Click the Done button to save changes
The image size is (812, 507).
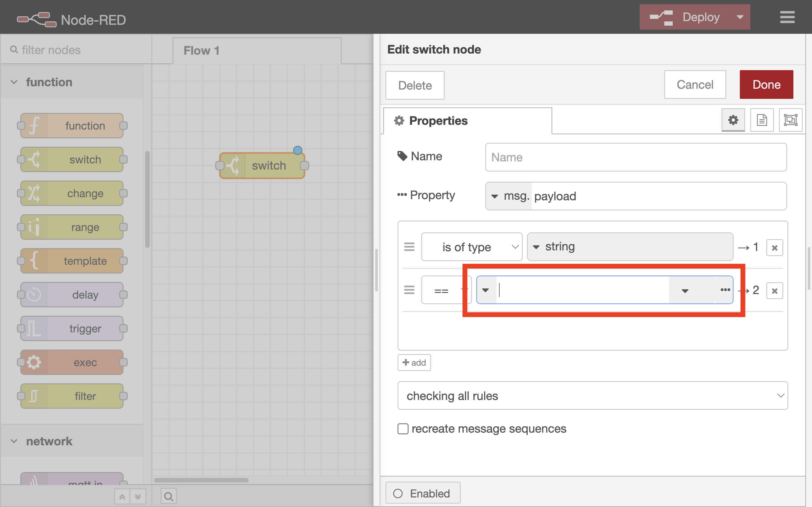tap(766, 84)
